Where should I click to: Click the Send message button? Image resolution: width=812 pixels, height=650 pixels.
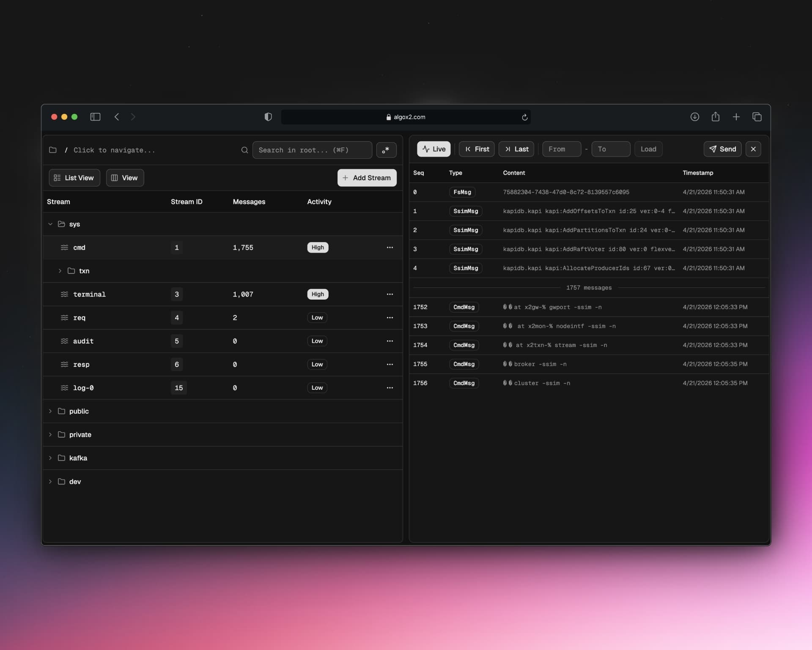722,149
